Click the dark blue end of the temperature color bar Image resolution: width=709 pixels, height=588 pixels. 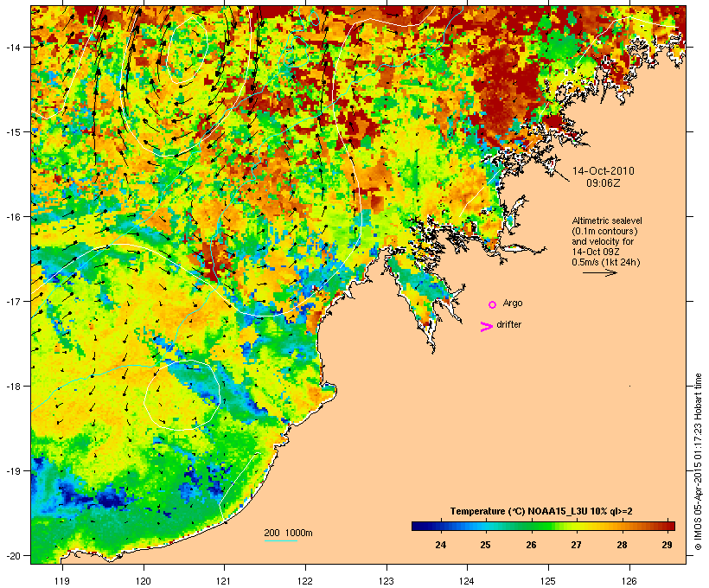coord(417,526)
